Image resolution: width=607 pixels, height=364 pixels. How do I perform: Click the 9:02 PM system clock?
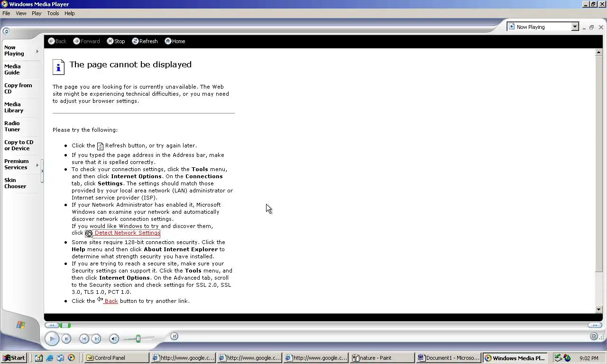click(x=589, y=358)
